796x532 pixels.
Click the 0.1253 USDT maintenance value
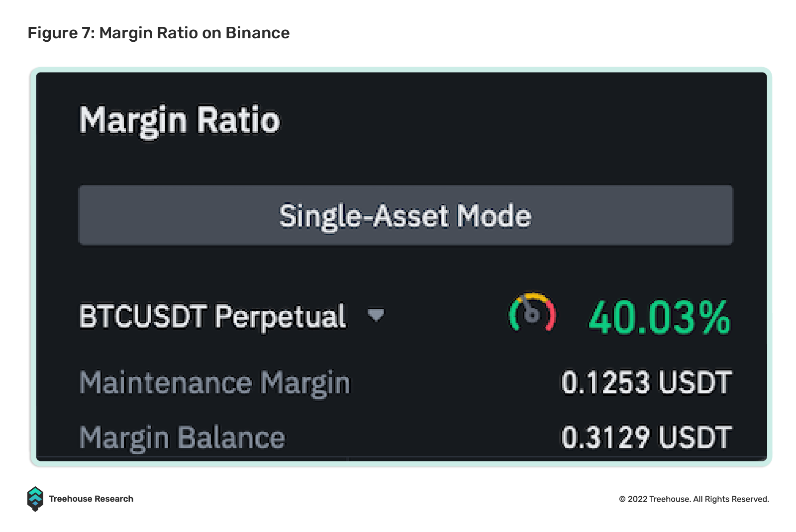pos(646,382)
